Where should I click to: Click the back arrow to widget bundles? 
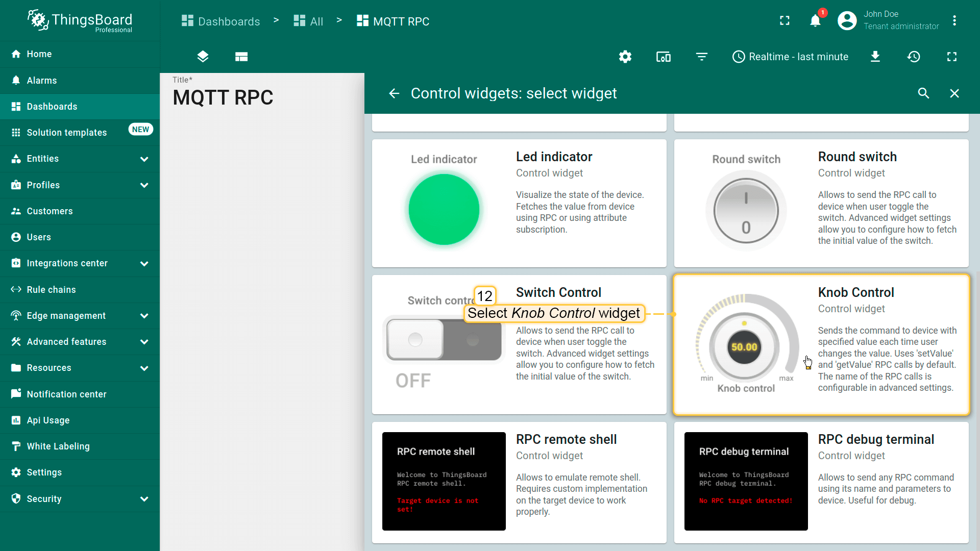click(x=394, y=93)
